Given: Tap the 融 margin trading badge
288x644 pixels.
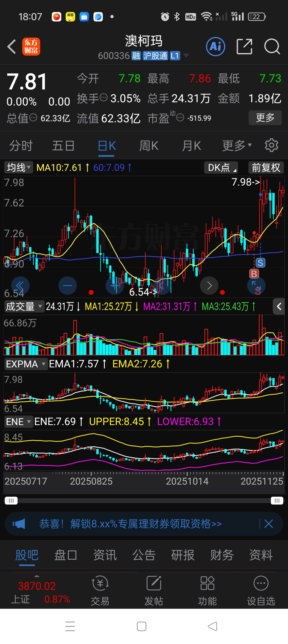Looking at the screenshot, I should pos(136,56).
